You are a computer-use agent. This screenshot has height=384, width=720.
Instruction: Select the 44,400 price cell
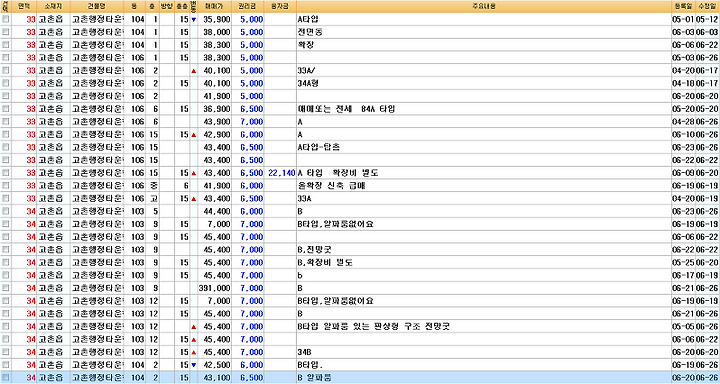coord(214,211)
